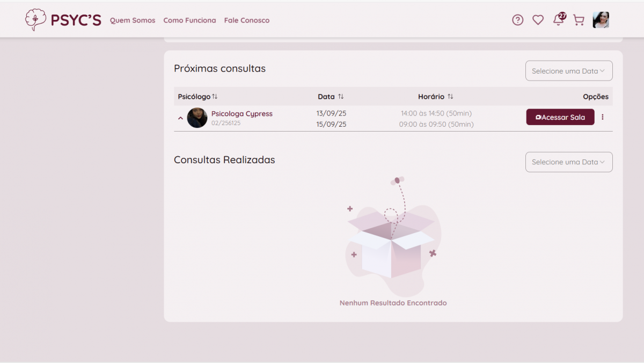The image size is (644, 363).
Task: Click the PSYC'S tree logo
Action: click(x=36, y=20)
